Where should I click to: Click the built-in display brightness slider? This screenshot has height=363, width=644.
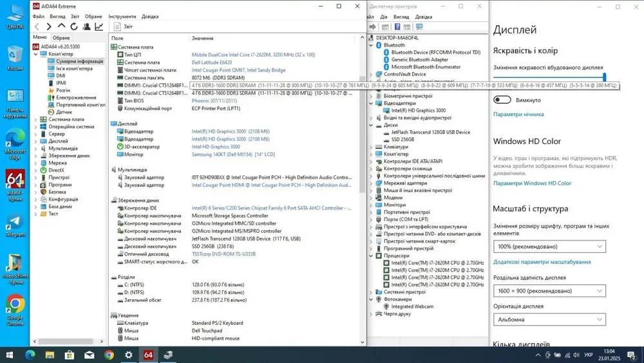(x=549, y=77)
